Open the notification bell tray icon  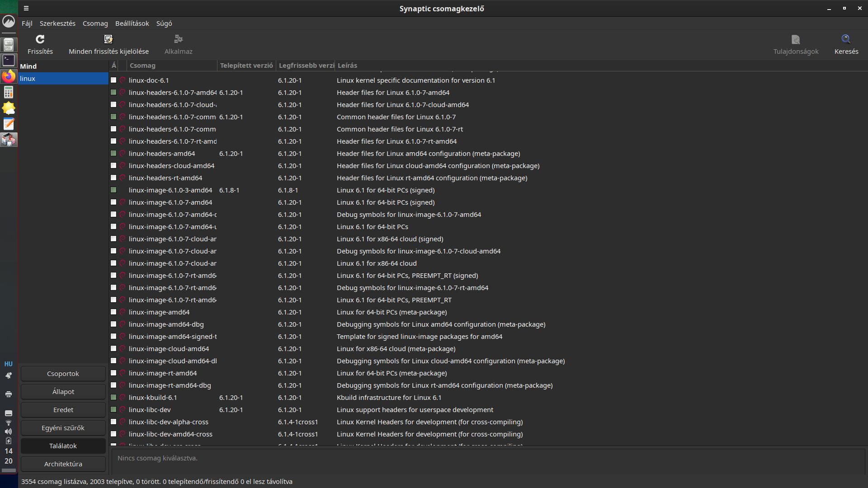click(x=9, y=375)
